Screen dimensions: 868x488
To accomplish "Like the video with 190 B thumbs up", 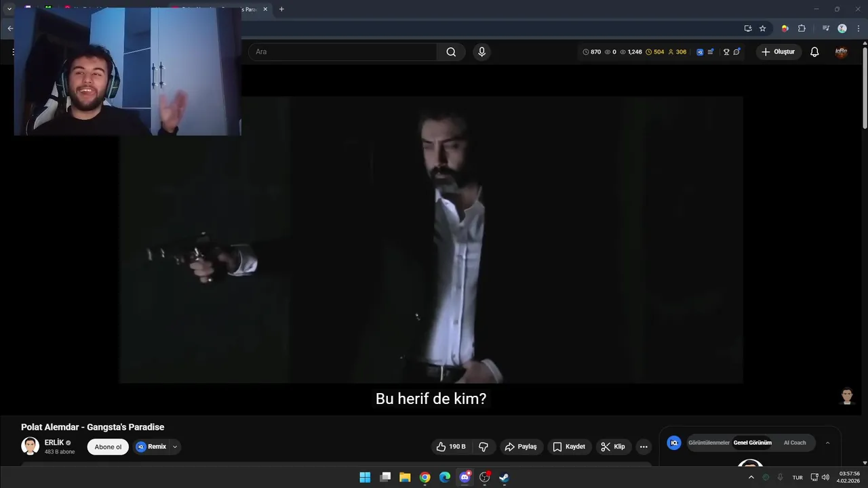I will (x=451, y=447).
